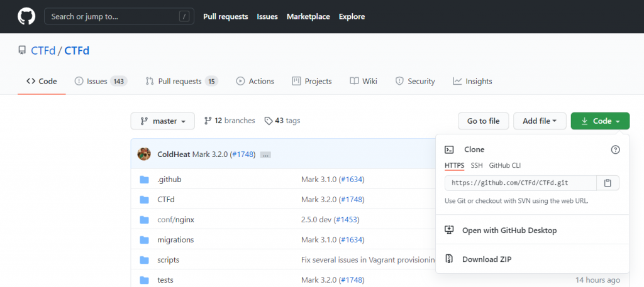Click ColdHeat's avatar thumbnail
This screenshot has width=644, height=287.
(x=145, y=154)
